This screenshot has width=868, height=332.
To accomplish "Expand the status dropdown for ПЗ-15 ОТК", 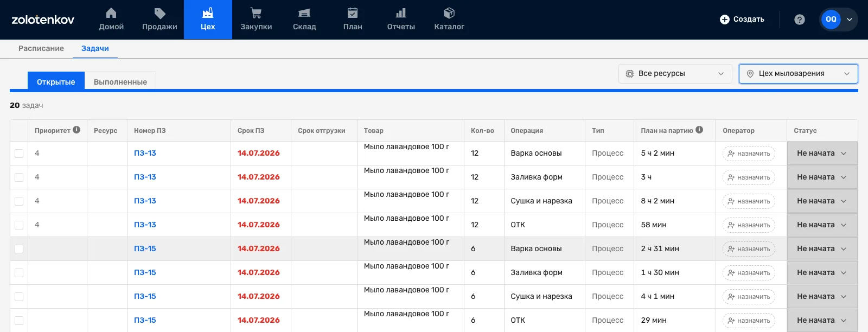I will (x=822, y=321).
